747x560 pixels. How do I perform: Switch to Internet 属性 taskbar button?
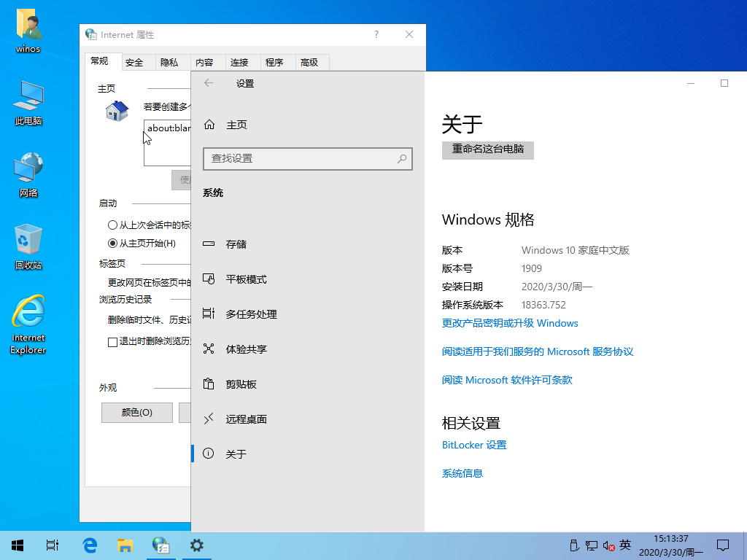160,545
